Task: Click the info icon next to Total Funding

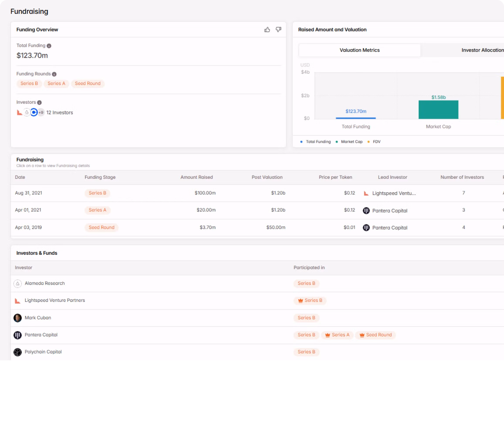Action: pos(49,46)
